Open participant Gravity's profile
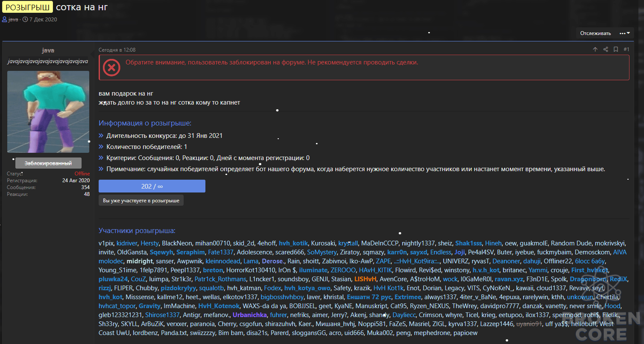644x344 pixels. [x=149, y=306]
